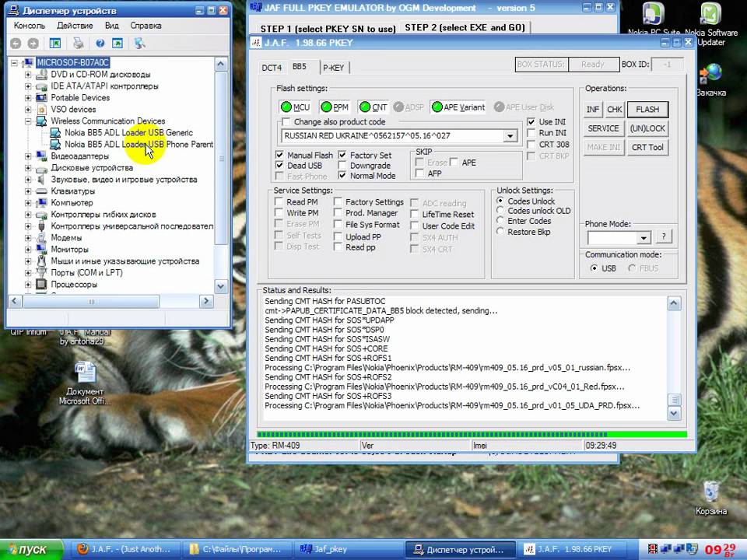Screen dimensions: 747x560
Task: Select the Codes unlock OLD radio button
Action: point(500,211)
